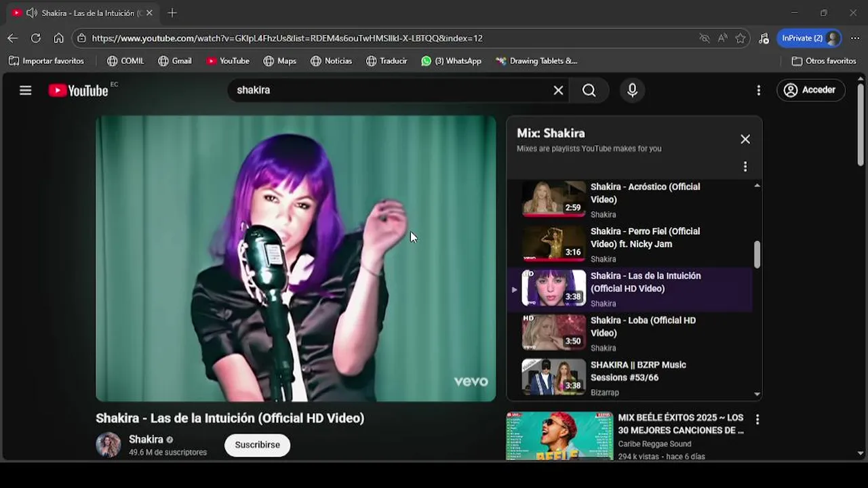868x488 pixels.
Task: Open the media control icon in toolbar
Action: tap(764, 38)
